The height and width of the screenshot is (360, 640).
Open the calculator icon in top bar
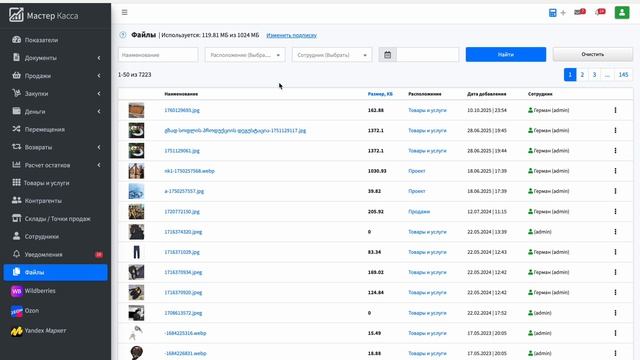(552, 13)
